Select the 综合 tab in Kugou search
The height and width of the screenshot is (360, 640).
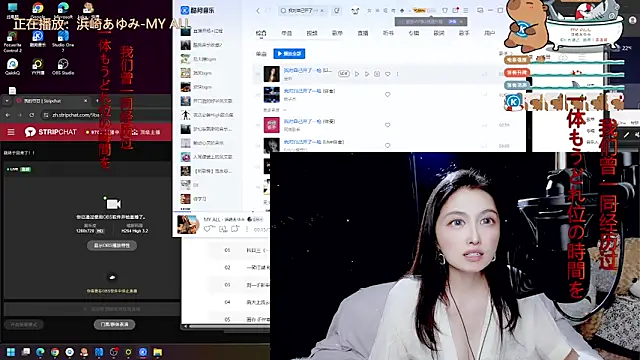261,33
